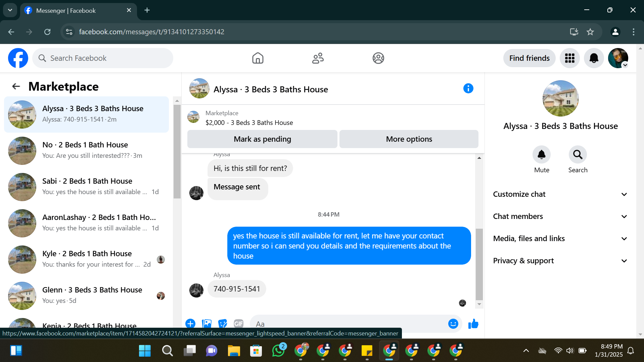
Task: Expand Media, files and links section
Action: 560,239
